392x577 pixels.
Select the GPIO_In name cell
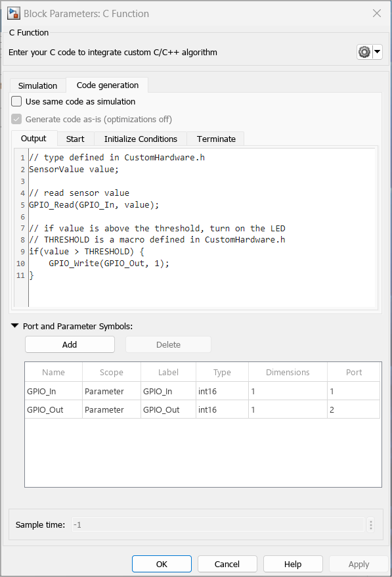54,391
